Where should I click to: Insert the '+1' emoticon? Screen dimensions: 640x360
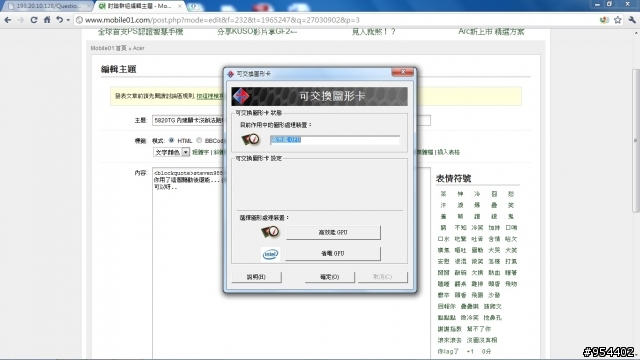470,351
